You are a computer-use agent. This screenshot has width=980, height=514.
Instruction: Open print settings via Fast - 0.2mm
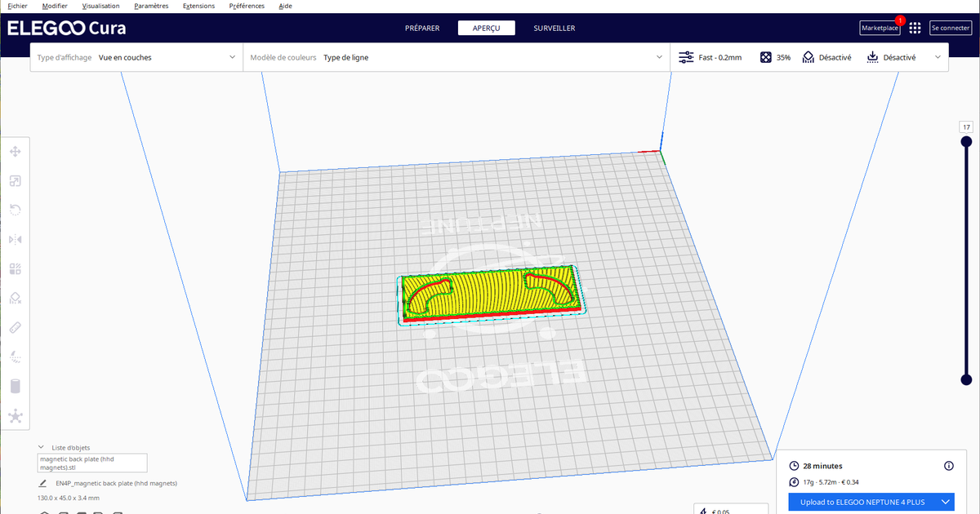pyautogui.click(x=714, y=57)
